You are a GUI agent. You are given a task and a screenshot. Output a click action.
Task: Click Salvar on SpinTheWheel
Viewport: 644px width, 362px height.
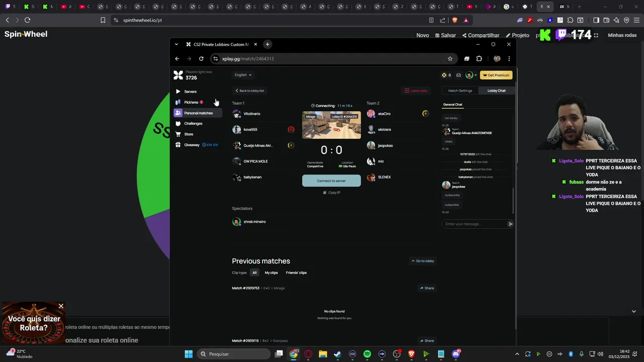445,35
